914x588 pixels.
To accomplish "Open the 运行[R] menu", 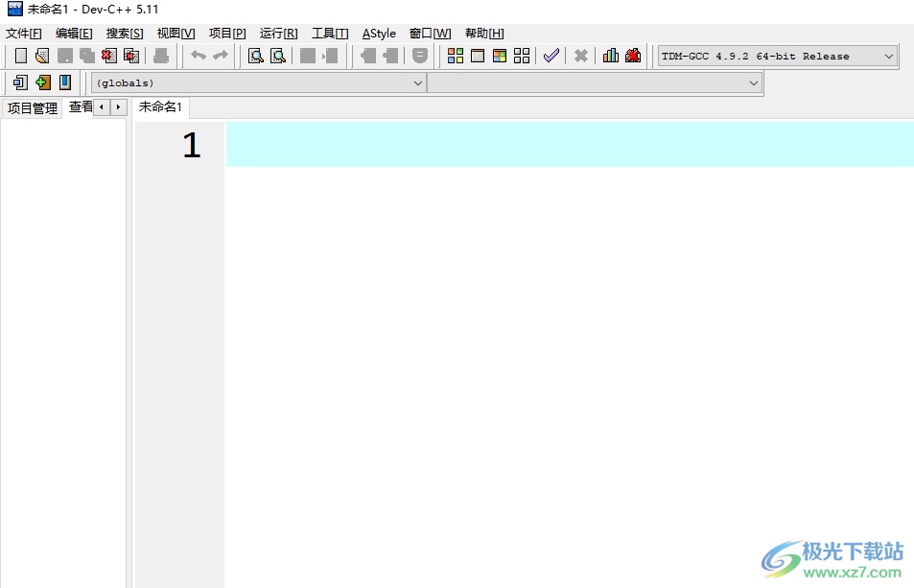I will tap(278, 34).
